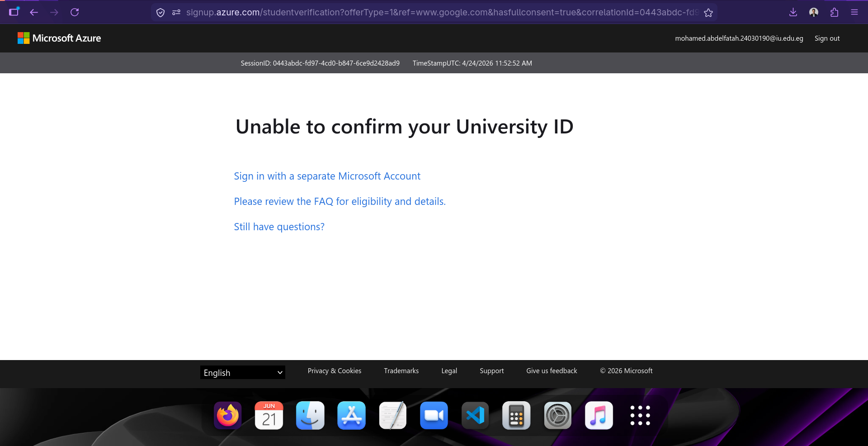Click the signed-in email address
The width and height of the screenshot is (868, 446).
(x=739, y=38)
